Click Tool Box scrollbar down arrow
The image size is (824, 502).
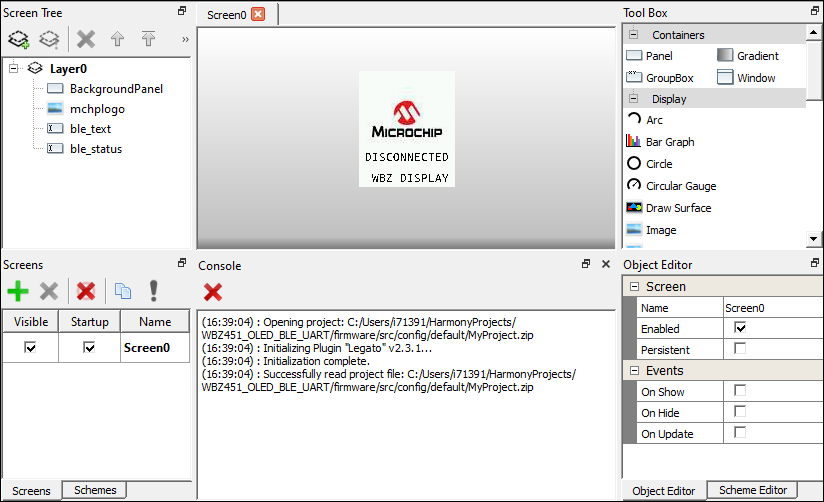click(x=813, y=239)
